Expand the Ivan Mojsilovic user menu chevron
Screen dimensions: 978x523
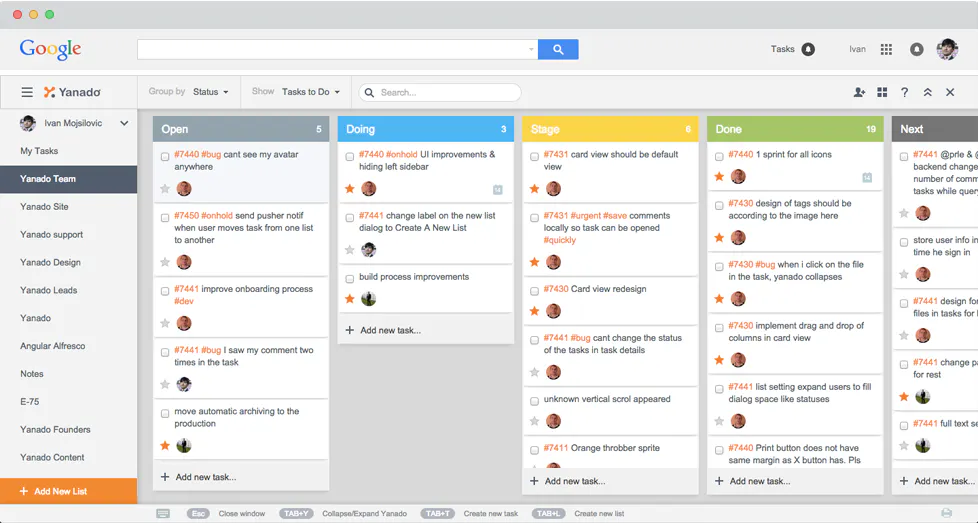coord(124,123)
